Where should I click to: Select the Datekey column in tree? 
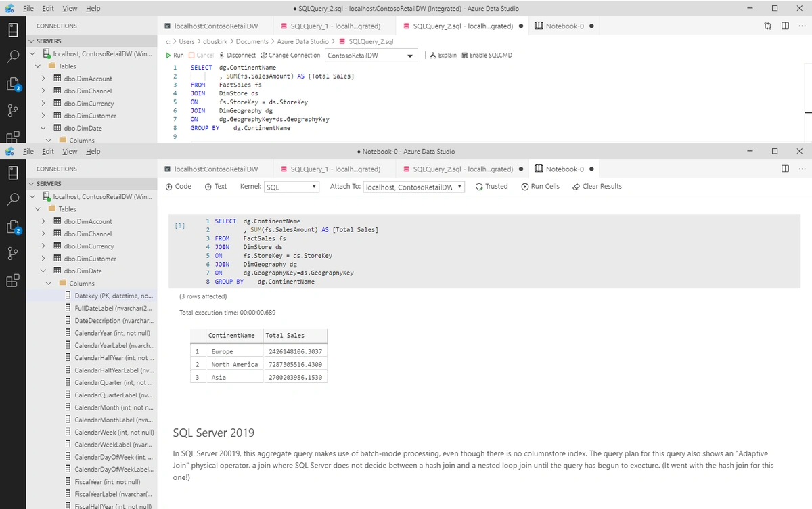point(112,296)
